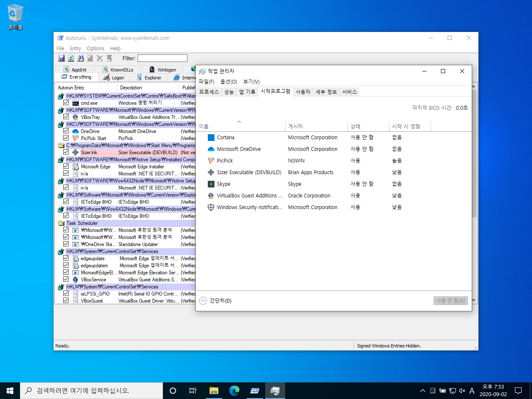The image size is (532, 399).
Task: Click the 사용 안 함(A) button
Action: 451,301
